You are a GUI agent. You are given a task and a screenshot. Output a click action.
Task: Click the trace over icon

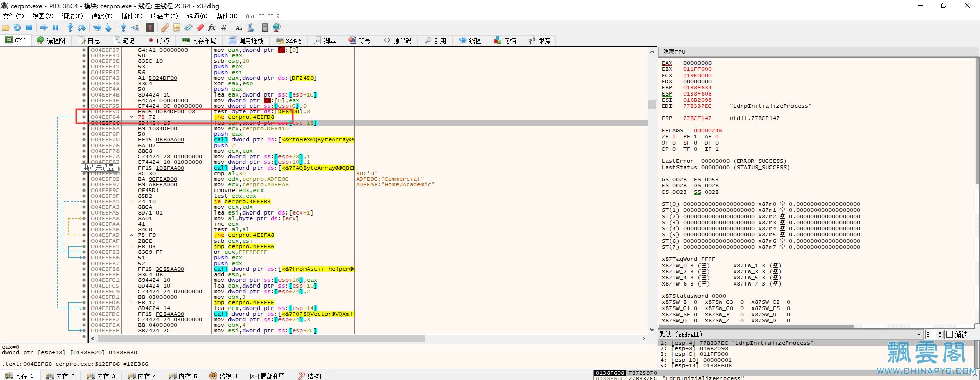click(108, 28)
